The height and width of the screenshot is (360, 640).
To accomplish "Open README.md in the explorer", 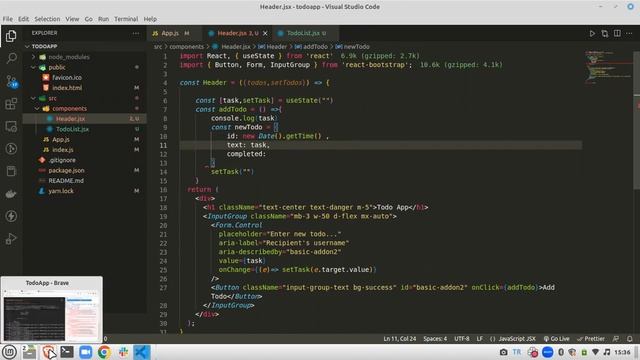I will pyautogui.click(x=66, y=180).
